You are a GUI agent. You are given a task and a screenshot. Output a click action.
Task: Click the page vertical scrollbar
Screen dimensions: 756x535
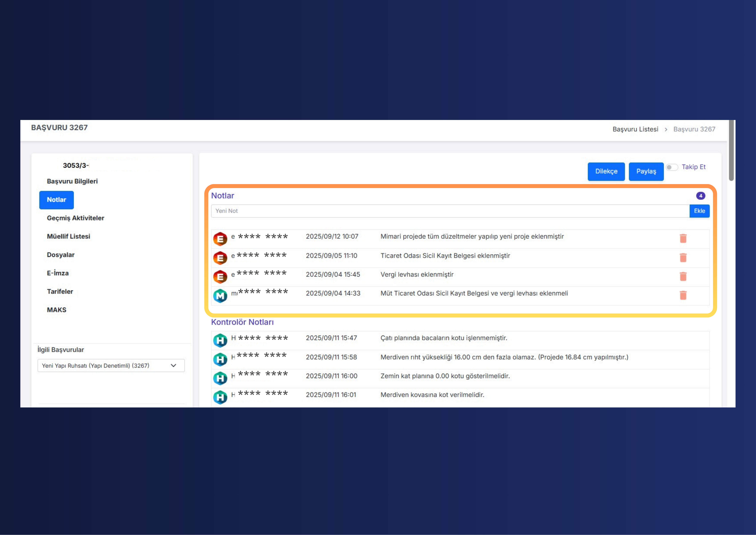click(x=731, y=150)
